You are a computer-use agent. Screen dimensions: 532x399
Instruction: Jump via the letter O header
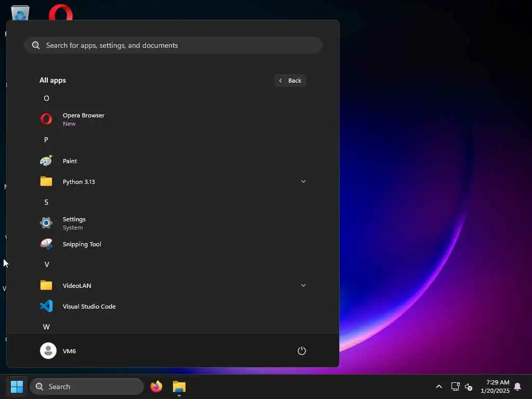46,98
